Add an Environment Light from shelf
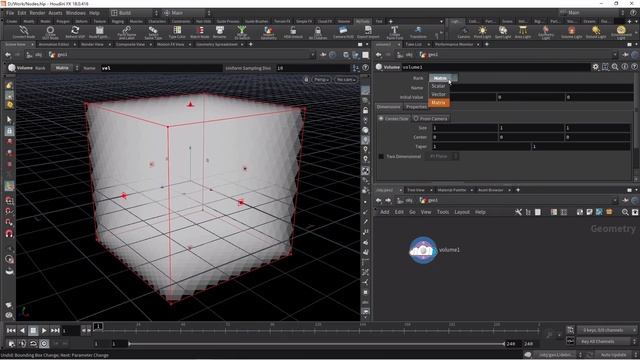The width and height of the screenshot is (640, 360). click(x=621, y=32)
